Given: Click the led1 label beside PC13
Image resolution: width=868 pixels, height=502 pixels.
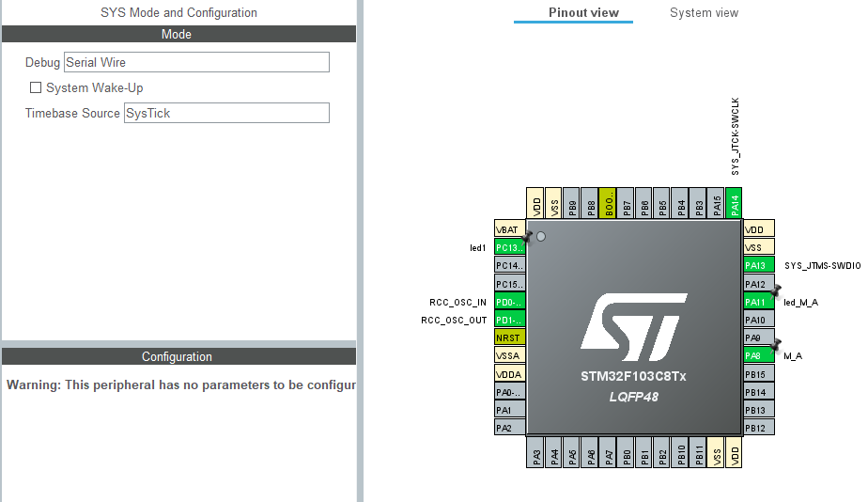Looking at the screenshot, I should 477,247.
